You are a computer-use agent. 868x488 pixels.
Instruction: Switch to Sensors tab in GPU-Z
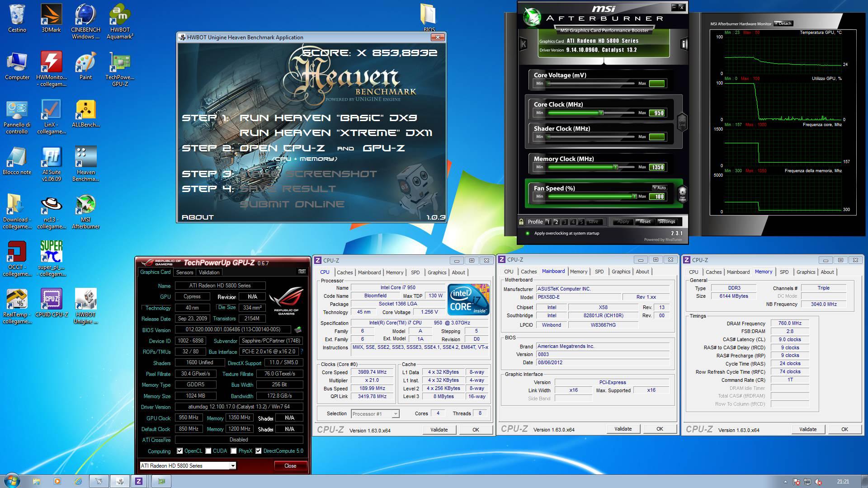pos(184,272)
